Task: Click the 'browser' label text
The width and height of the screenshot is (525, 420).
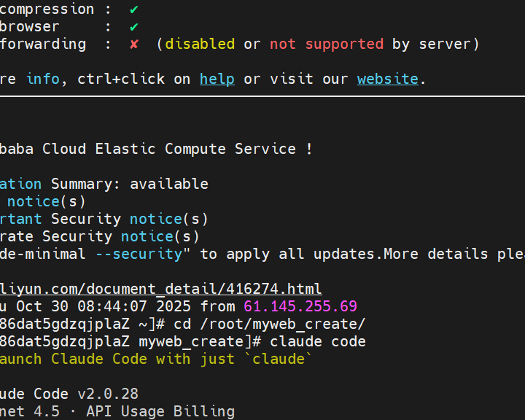Action: pos(29,27)
